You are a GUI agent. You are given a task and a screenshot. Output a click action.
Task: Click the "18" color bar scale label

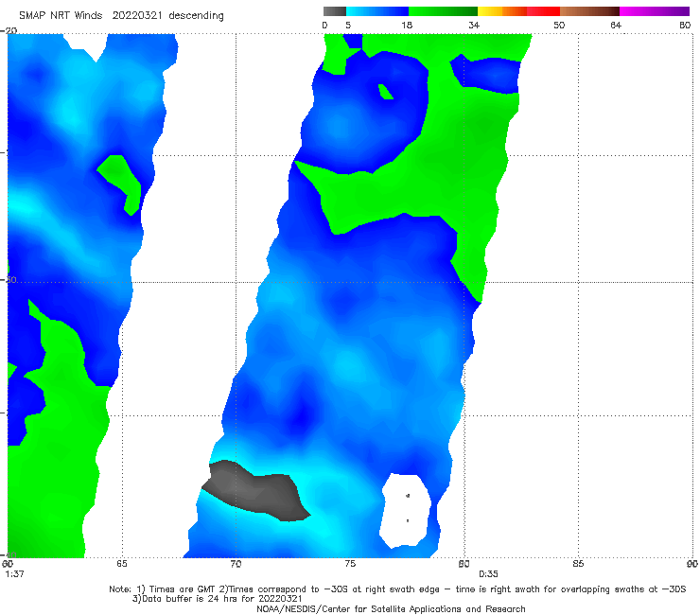tap(407, 25)
